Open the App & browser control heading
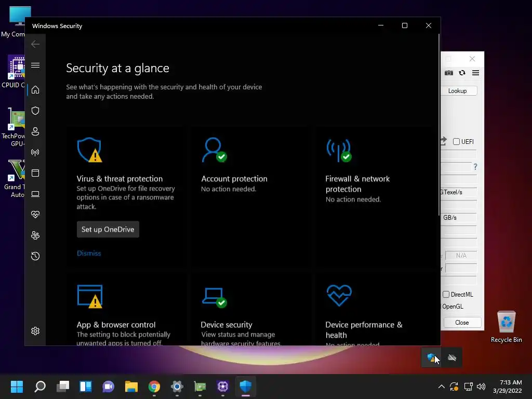The image size is (532, 399). 116,325
